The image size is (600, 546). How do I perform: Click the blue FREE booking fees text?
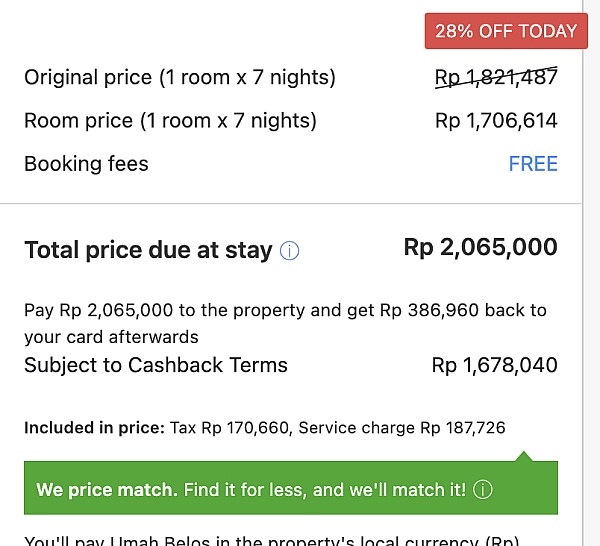coord(533,164)
